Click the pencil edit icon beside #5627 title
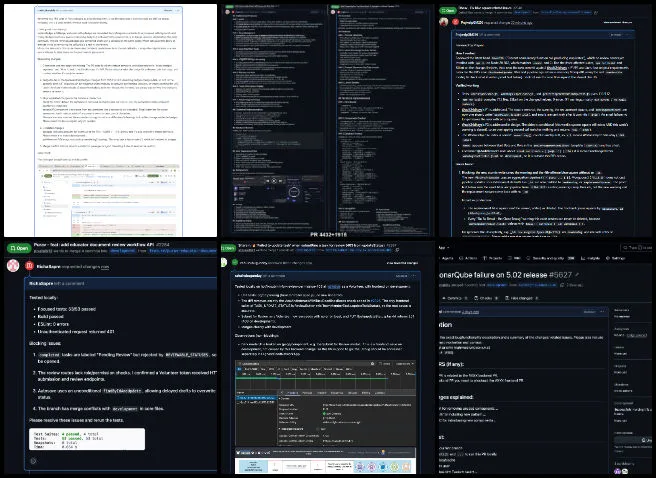Image resolution: width=656 pixels, height=478 pixels. click(x=577, y=275)
